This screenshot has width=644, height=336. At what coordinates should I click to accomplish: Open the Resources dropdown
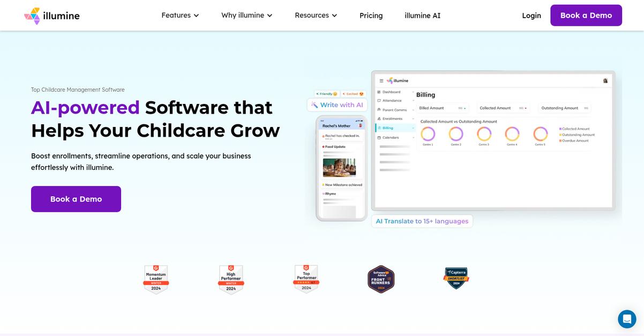point(316,16)
